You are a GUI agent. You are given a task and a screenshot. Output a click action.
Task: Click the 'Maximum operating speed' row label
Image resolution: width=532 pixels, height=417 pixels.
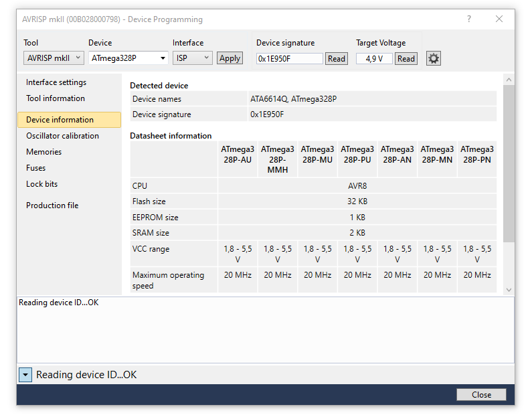(168, 280)
